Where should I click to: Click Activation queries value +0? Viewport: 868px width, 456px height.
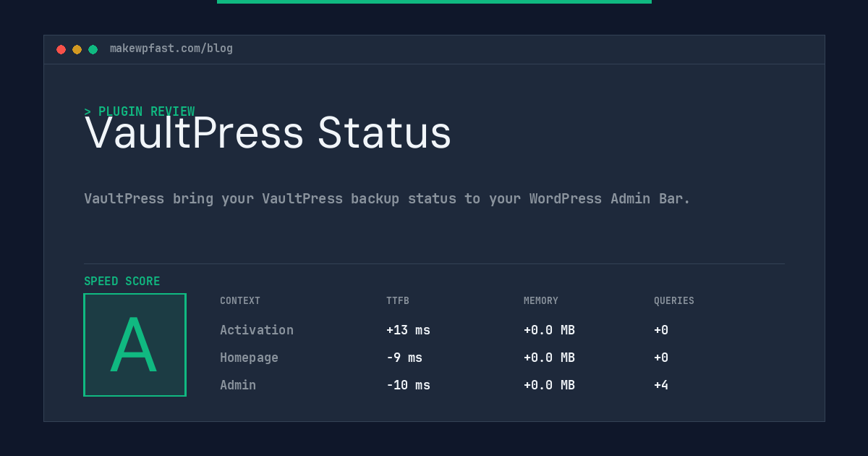661,330
